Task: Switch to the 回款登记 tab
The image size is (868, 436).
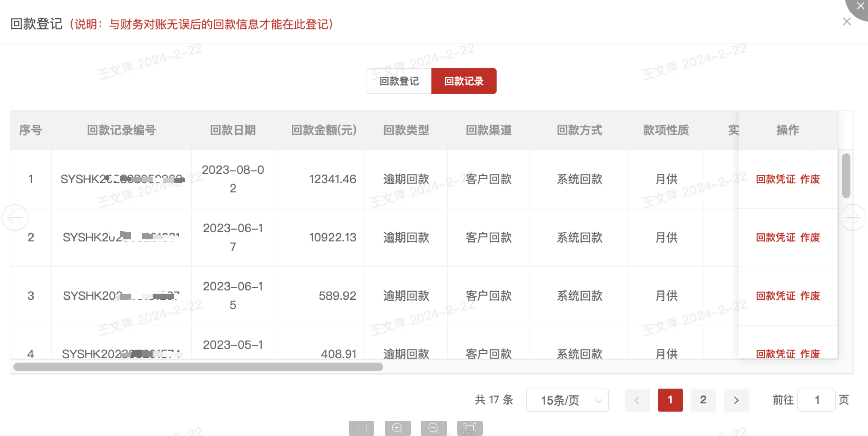Action: pyautogui.click(x=399, y=81)
